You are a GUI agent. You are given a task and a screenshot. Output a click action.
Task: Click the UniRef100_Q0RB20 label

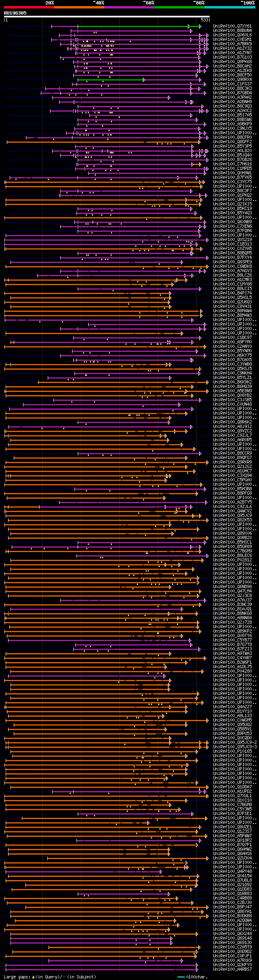coord(232,538)
